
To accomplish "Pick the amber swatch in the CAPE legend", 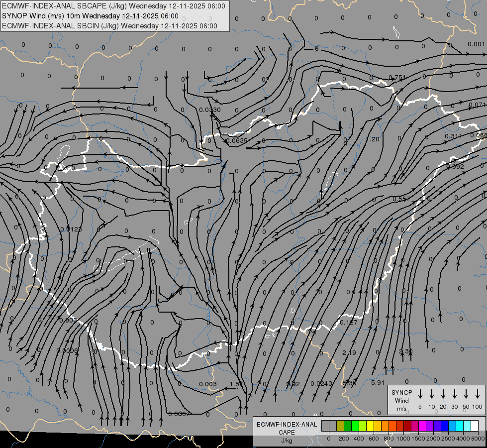I will 378,426.
